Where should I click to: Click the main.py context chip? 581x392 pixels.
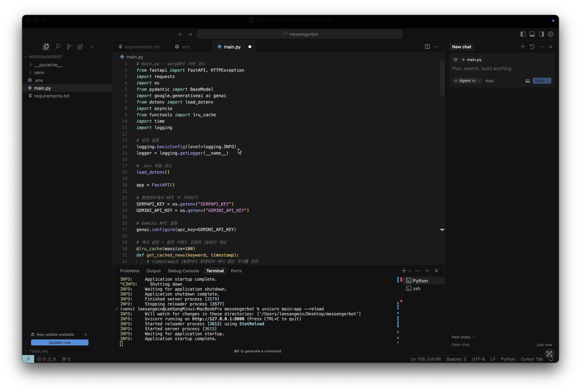tap(472, 60)
